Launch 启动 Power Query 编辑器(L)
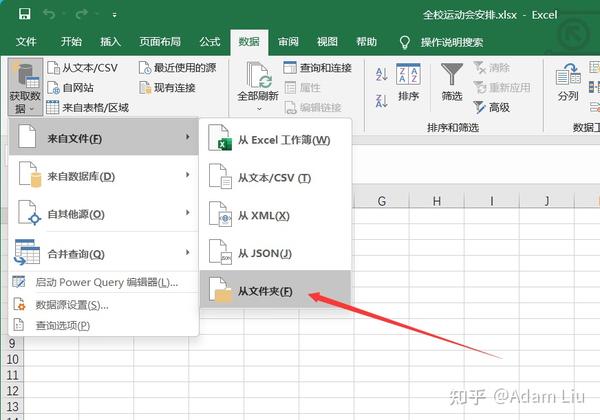The image size is (600, 420). point(103,282)
